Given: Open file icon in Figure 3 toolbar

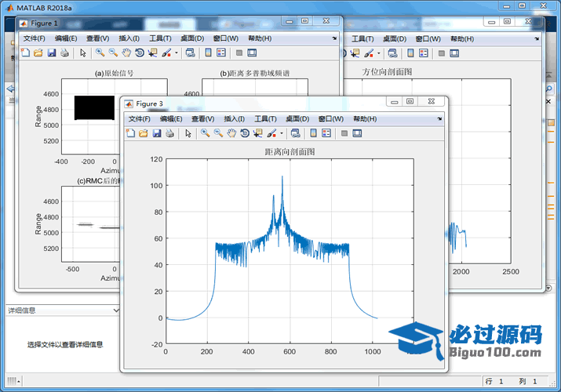Looking at the screenshot, I should [x=144, y=133].
